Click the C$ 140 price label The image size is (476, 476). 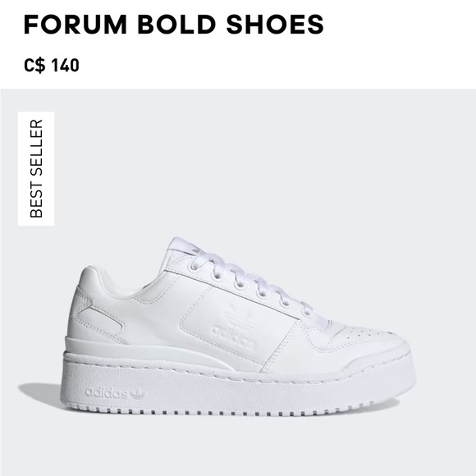pyautogui.click(x=52, y=66)
